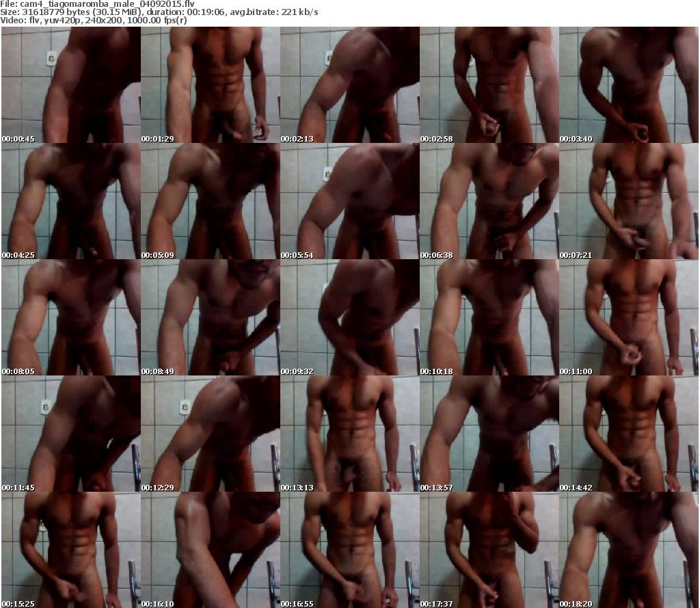Pick the frame stamped 00:13:57

click(489, 434)
